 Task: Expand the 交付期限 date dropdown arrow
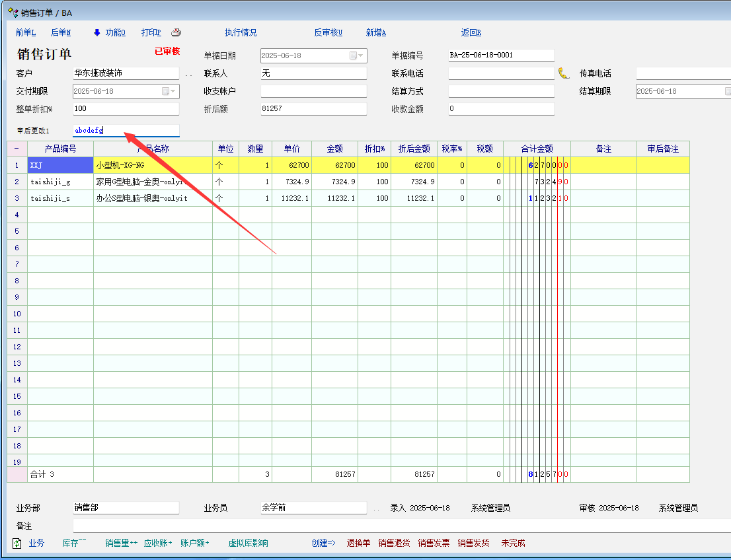point(174,91)
